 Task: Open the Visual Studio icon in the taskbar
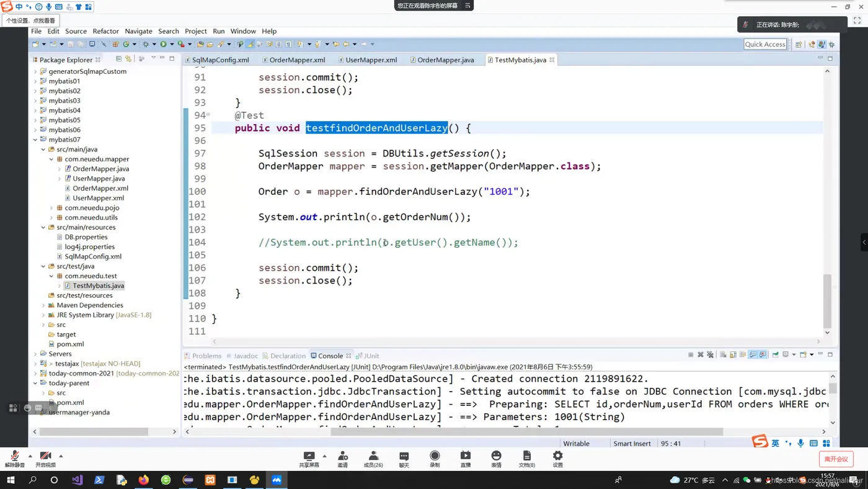click(77, 480)
